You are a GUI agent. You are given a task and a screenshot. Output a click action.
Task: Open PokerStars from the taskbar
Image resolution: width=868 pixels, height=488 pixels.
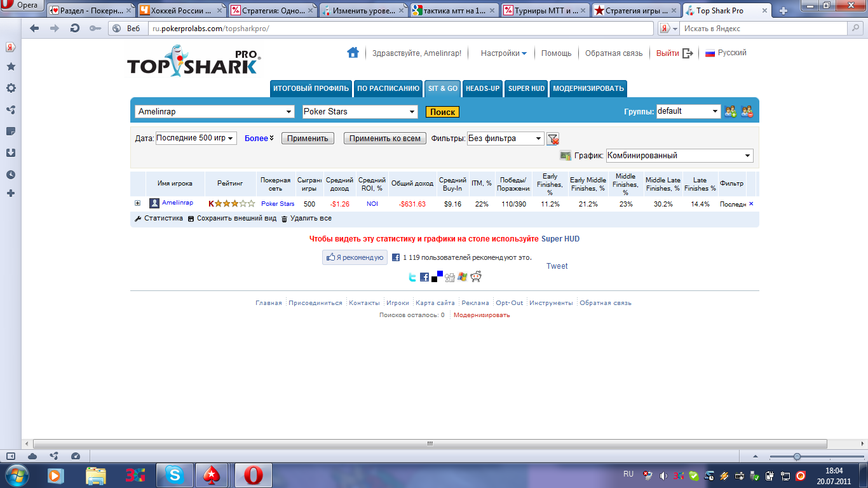click(213, 475)
